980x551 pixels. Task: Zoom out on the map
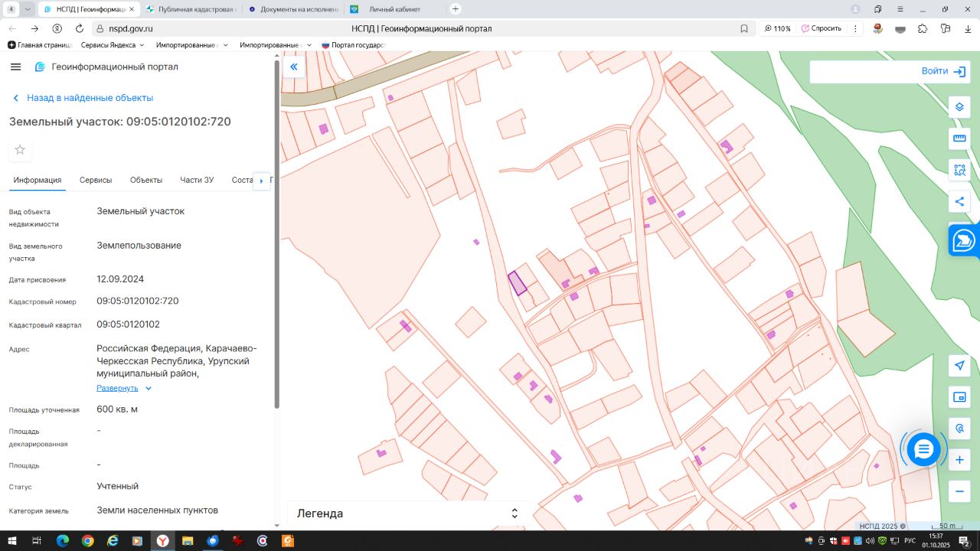pyautogui.click(x=959, y=491)
